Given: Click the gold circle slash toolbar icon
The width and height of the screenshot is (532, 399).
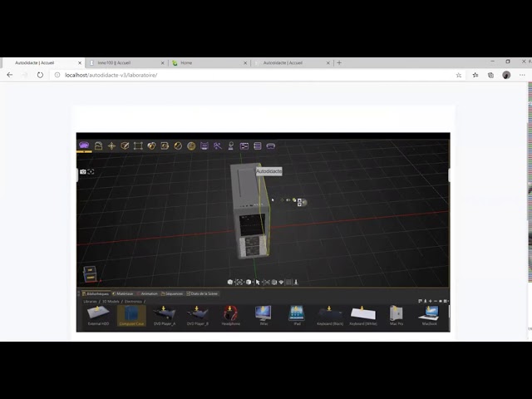Looking at the screenshot, I should [x=178, y=146].
